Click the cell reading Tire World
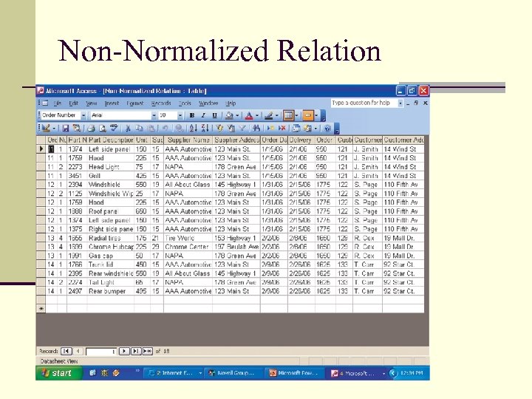The height and width of the screenshot is (399, 532). click(x=188, y=238)
